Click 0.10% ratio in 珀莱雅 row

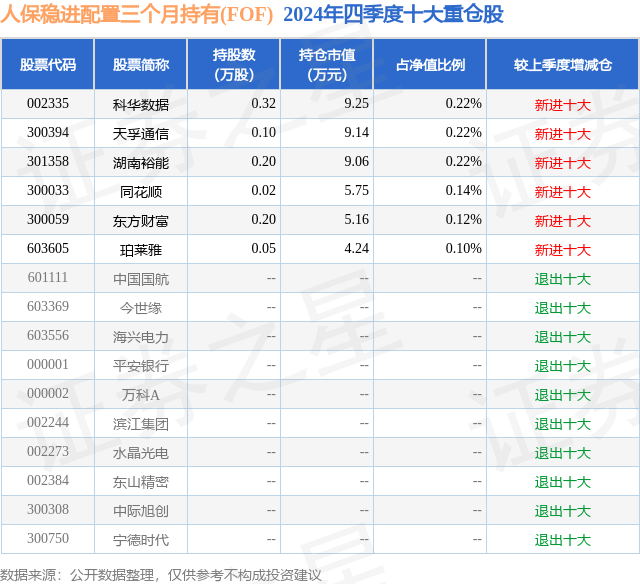pyautogui.click(x=464, y=249)
